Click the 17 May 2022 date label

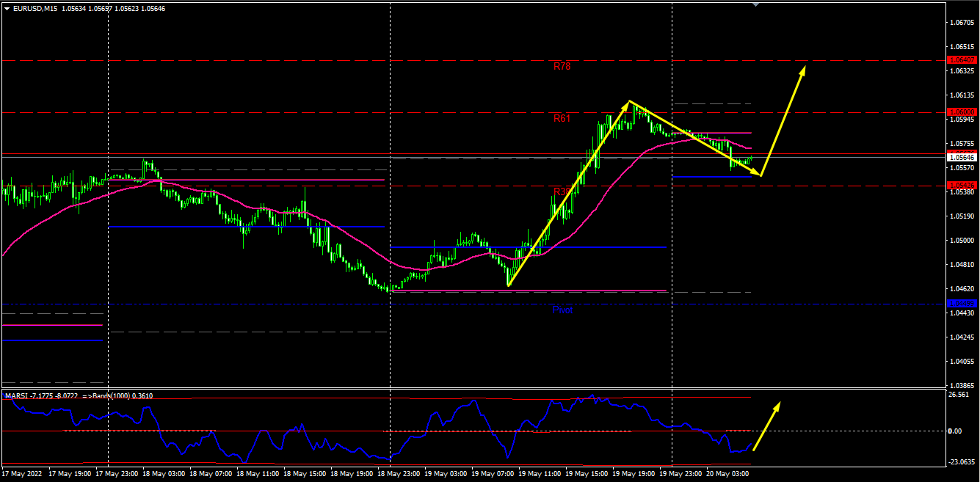point(23,475)
